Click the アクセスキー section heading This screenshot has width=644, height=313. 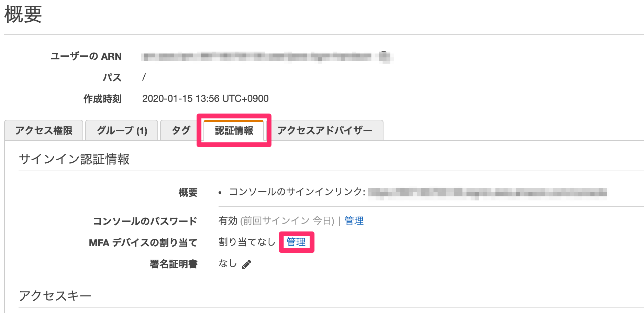pyautogui.click(x=55, y=295)
